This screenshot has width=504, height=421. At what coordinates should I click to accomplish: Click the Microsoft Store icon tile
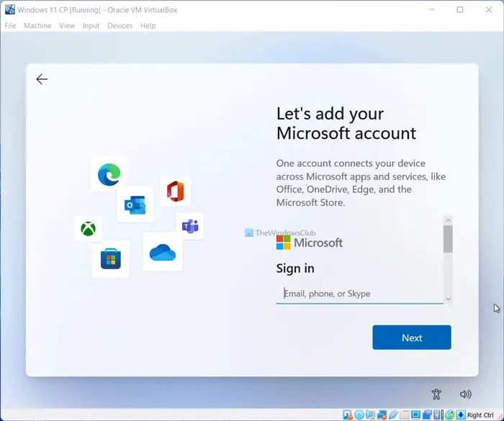[111, 259]
